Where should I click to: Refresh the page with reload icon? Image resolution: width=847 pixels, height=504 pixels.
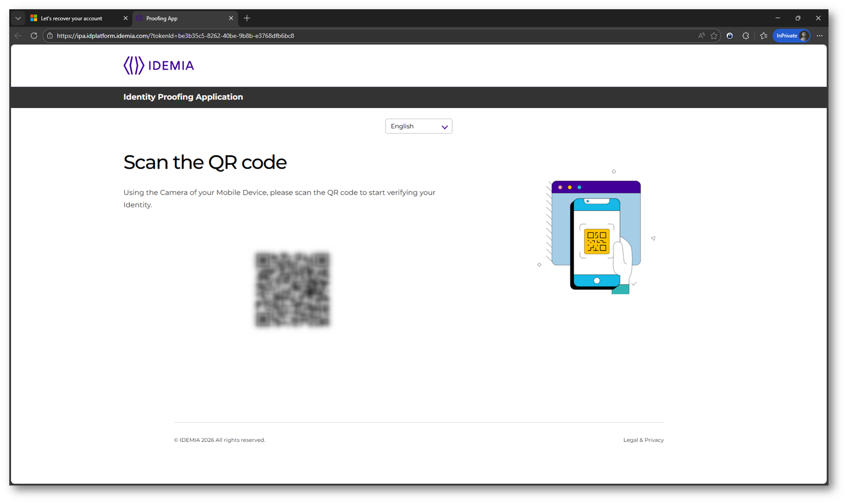(34, 36)
